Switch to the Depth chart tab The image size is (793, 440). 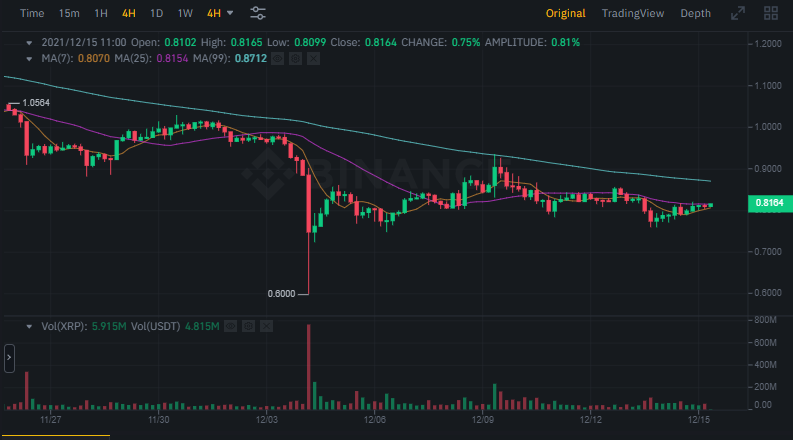click(695, 13)
